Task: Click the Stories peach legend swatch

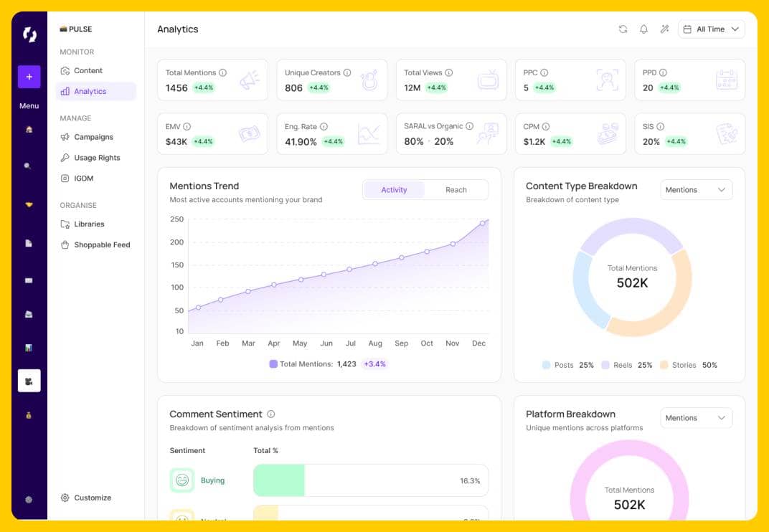Action: coord(664,365)
